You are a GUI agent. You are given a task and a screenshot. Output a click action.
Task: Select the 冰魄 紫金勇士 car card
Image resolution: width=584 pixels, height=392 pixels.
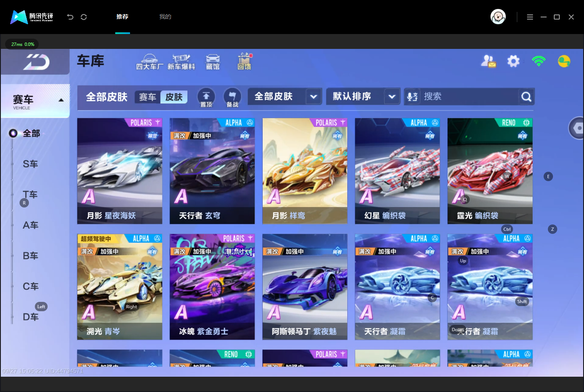(212, 287)
